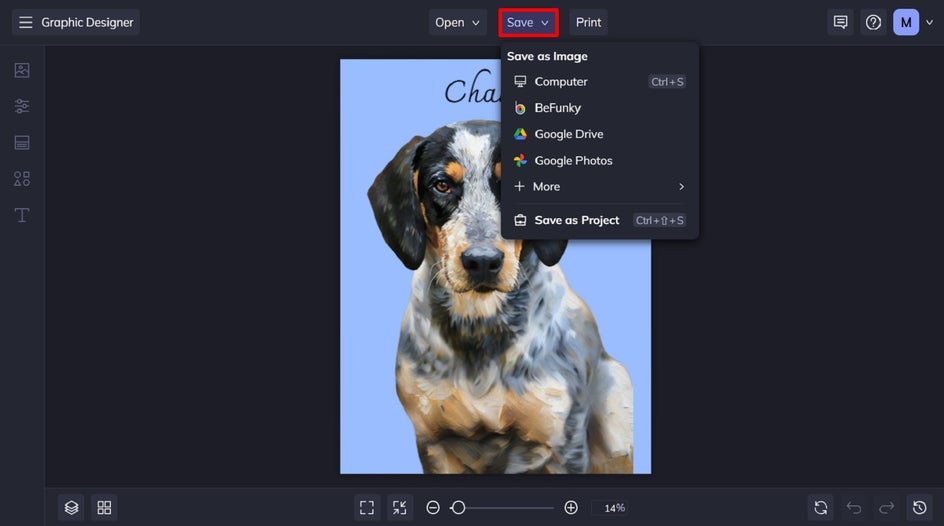Toggle the Layers panel icon
This screenshot has height=526, width=944.
(x=71, y=508)
